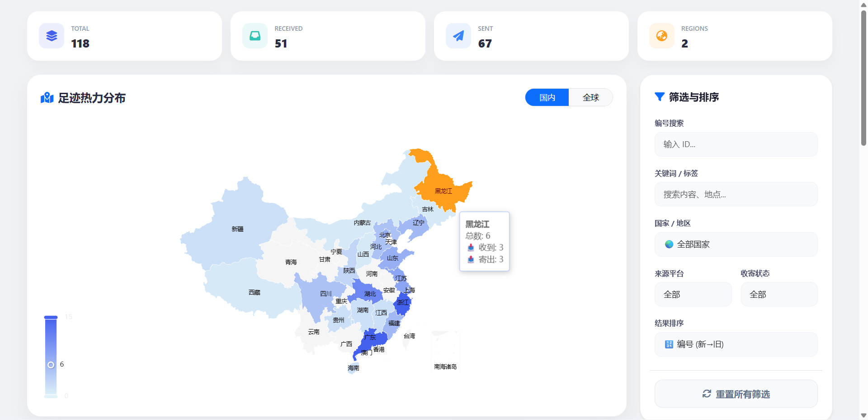Screen dimensions: 868x420
Task: Click the number sort icon in 结果排序
Action: point(669,344)
